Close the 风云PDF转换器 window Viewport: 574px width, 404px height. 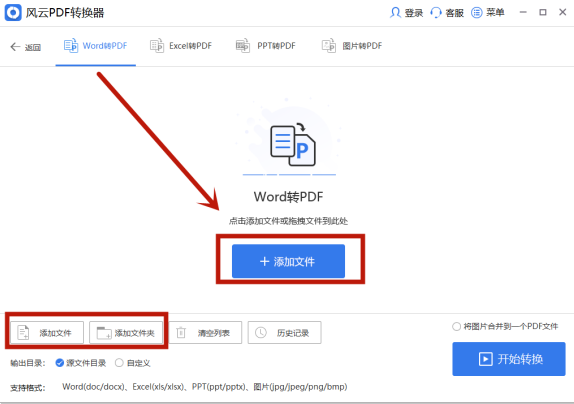click(563, 12)
